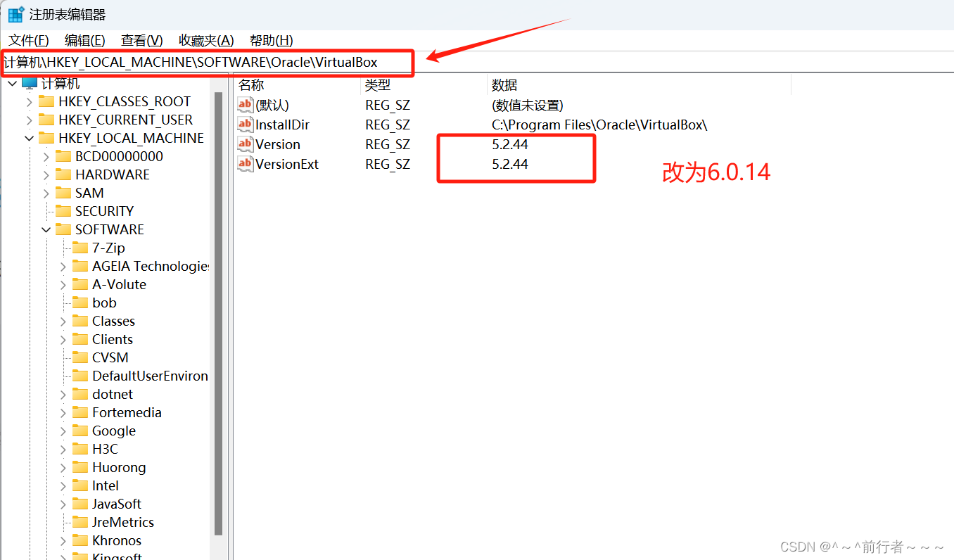Viewport: 954px width, 560px height.
Task: Click the HKEY_CLASSES_ROOT folder icon
Action: point(46,101)
